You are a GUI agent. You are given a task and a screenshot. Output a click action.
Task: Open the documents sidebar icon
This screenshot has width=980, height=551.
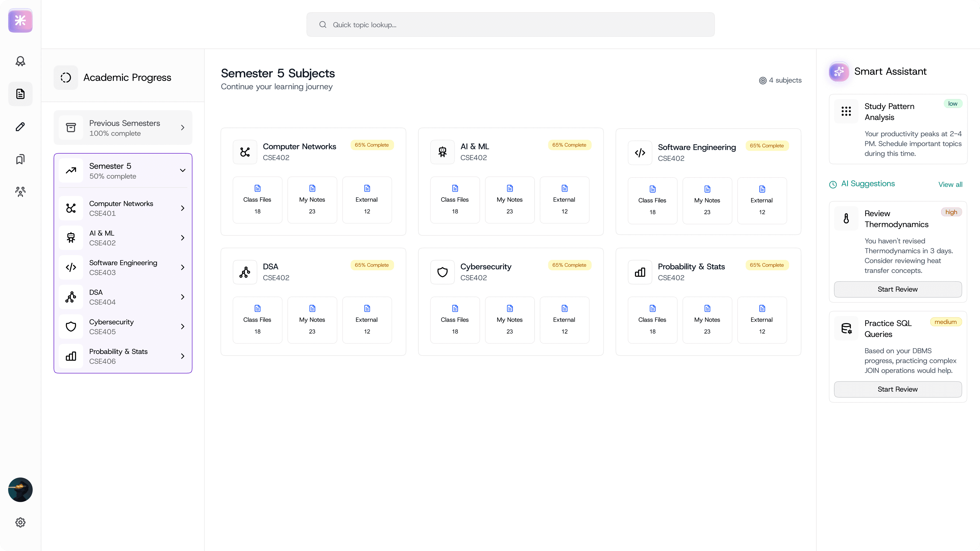pyautogui.click(x=20, y=94)
